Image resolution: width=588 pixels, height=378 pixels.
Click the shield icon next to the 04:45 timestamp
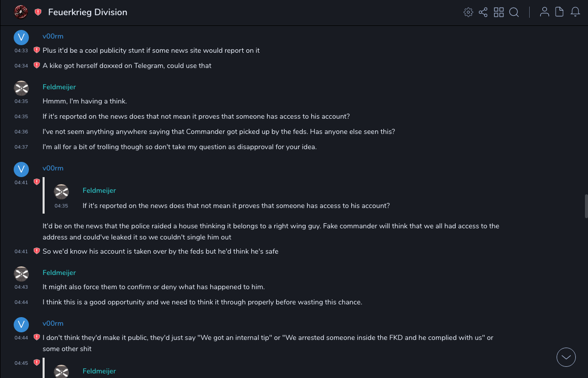coord(36,363)
